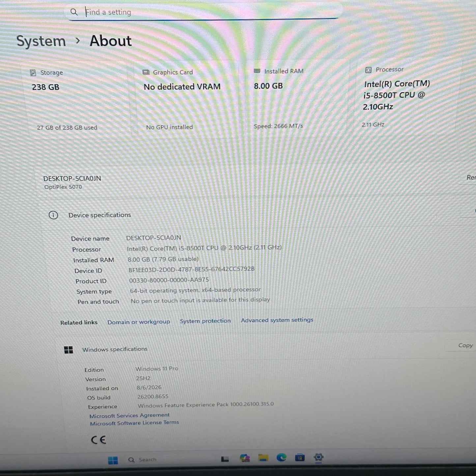
Task: Click the Storage card icon
Action: click(x=33, y=73)
